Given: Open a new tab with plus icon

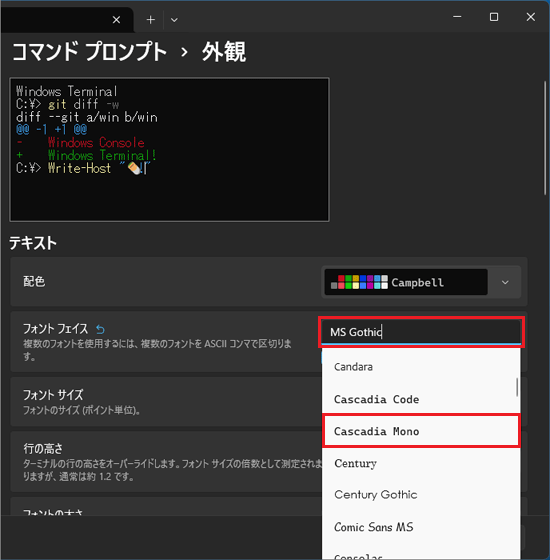Looking at the screenshot, I should click(151, 20).
